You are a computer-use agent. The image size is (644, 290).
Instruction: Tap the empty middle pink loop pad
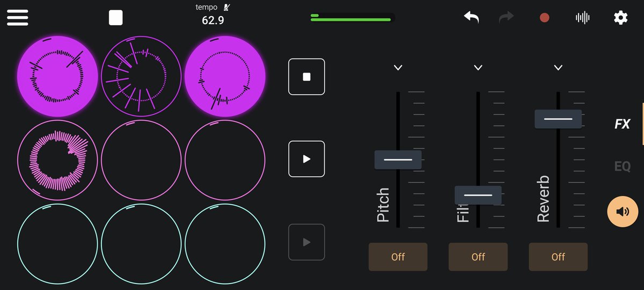pyautogui.click(x=141, y=160)
